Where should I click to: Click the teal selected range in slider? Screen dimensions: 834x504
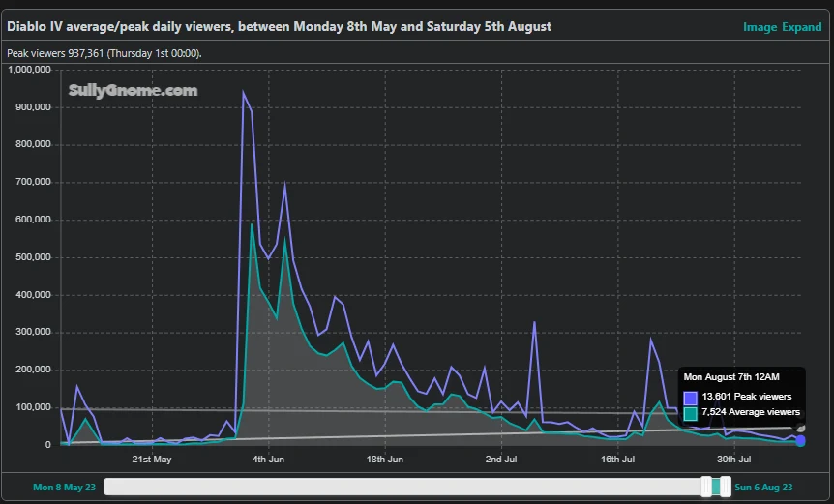coord(716,487)
